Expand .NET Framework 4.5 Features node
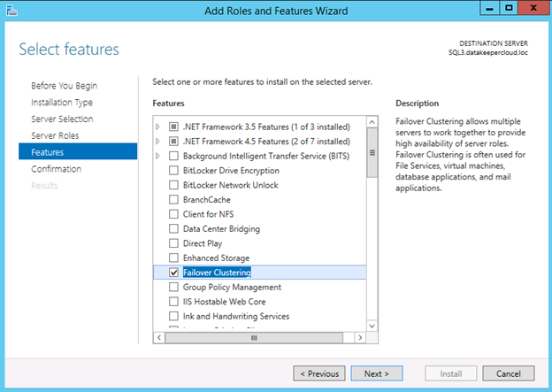552x392 pixels. [158, 142]
